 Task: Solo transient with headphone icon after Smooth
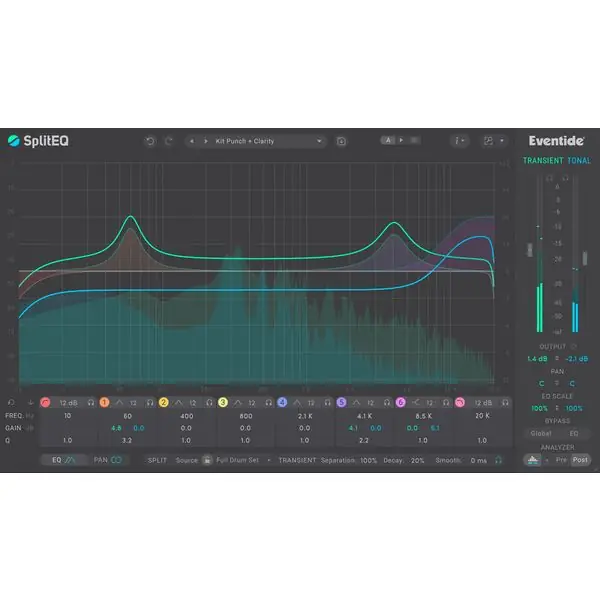[498, 460]
